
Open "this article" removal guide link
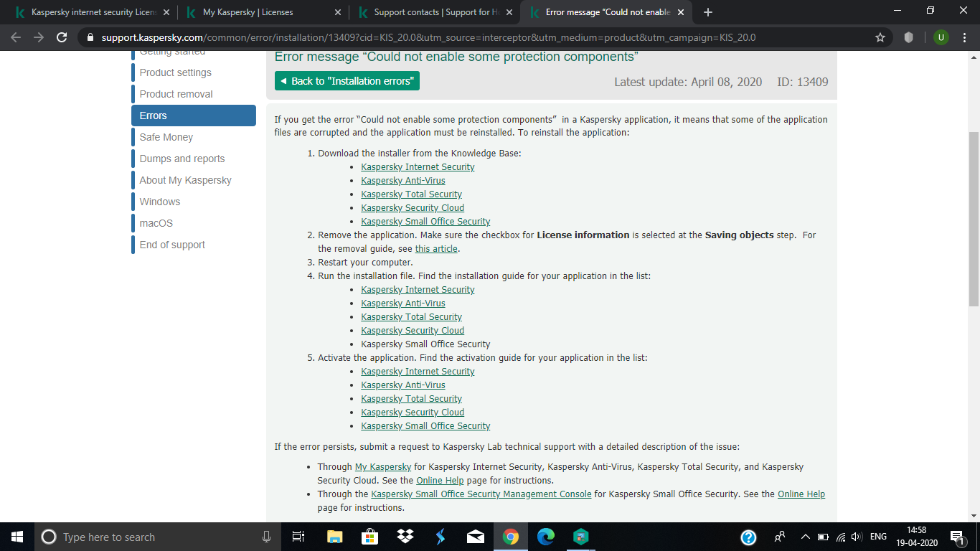436,249
